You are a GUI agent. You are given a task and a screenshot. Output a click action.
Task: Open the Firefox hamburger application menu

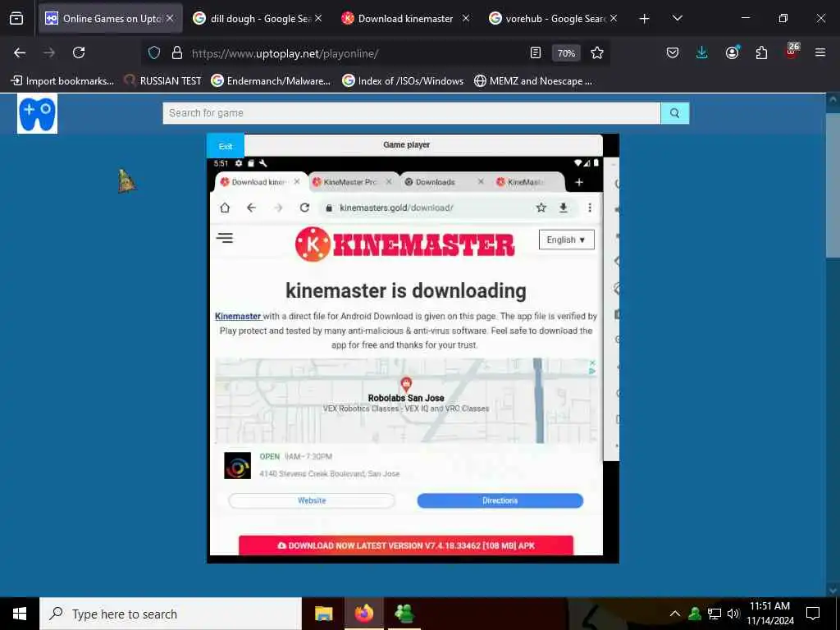(820, 52)
